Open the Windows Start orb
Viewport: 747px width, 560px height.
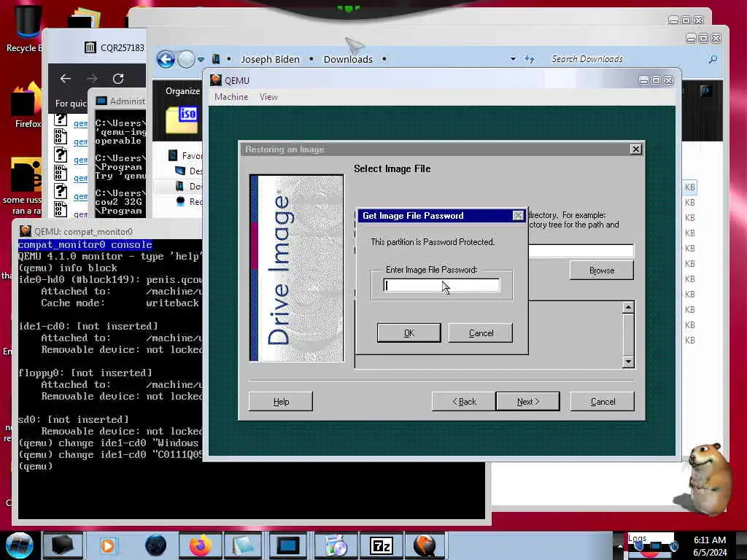[19, 545]
